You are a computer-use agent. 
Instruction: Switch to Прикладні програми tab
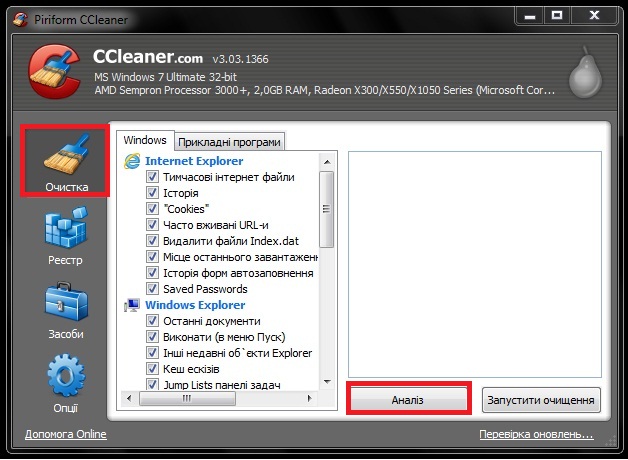[x=229, y=142]
